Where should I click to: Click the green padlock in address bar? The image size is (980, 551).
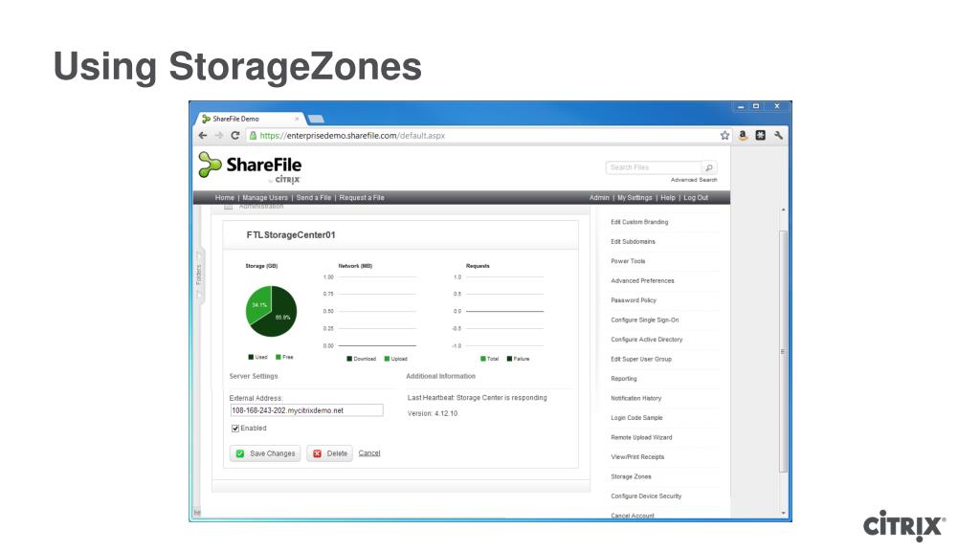[253, 136]
